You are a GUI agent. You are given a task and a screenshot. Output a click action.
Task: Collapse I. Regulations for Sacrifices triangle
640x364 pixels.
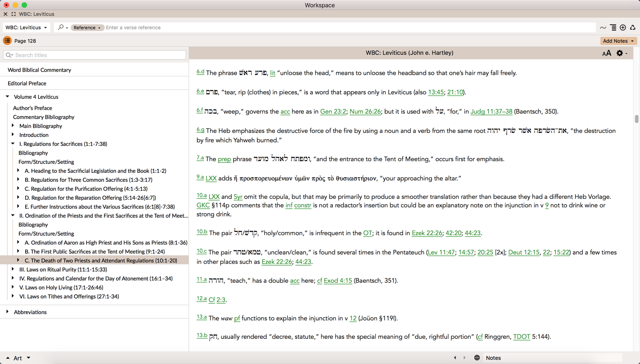click(13, 144)
